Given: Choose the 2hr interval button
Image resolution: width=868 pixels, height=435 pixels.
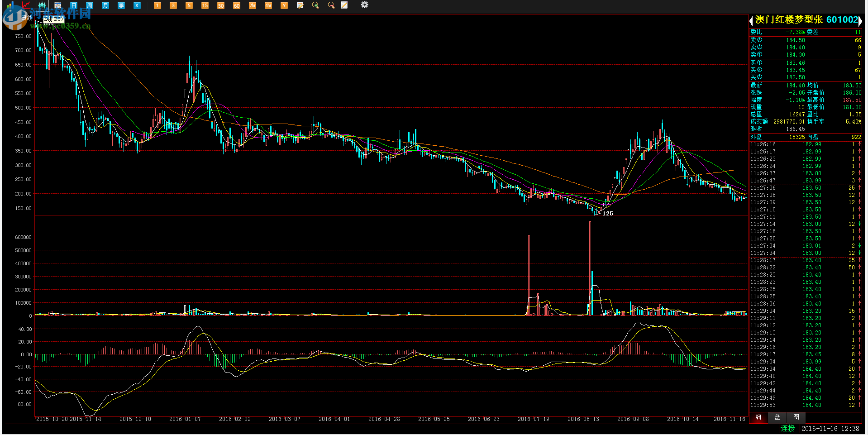Looking at the screenshot, I should point(253,5).
